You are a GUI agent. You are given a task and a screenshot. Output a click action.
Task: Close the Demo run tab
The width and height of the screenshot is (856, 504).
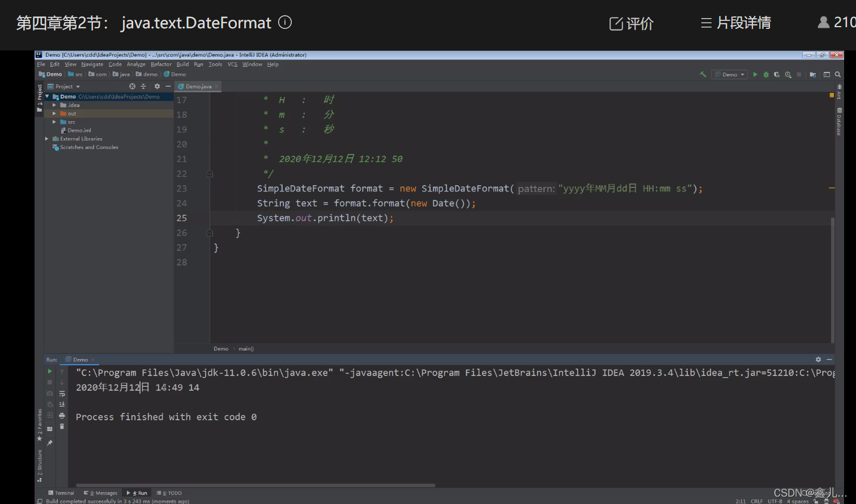(93, 360)
